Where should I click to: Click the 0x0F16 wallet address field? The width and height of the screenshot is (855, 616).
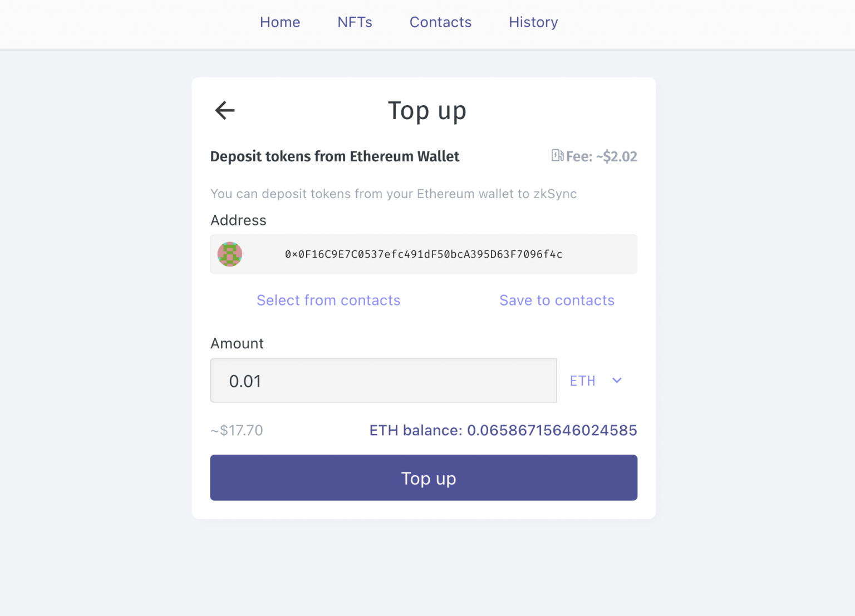coord(424,254)
